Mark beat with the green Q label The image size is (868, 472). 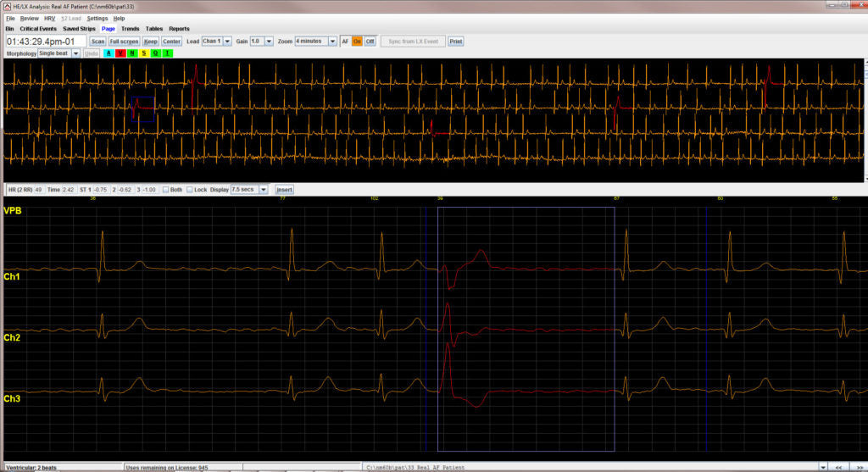[x=156, y=53]
